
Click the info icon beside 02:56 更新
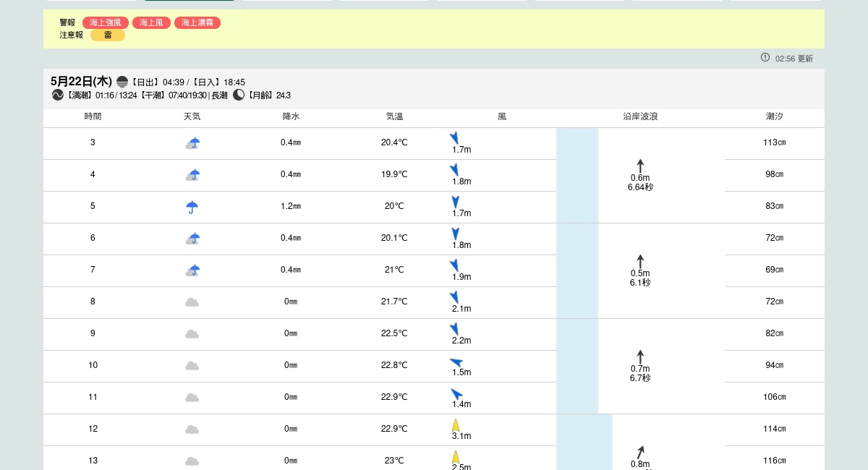point(765,57)
